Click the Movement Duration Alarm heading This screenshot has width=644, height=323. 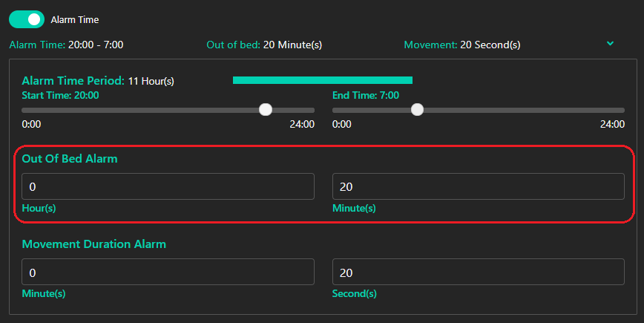[93, 244]
